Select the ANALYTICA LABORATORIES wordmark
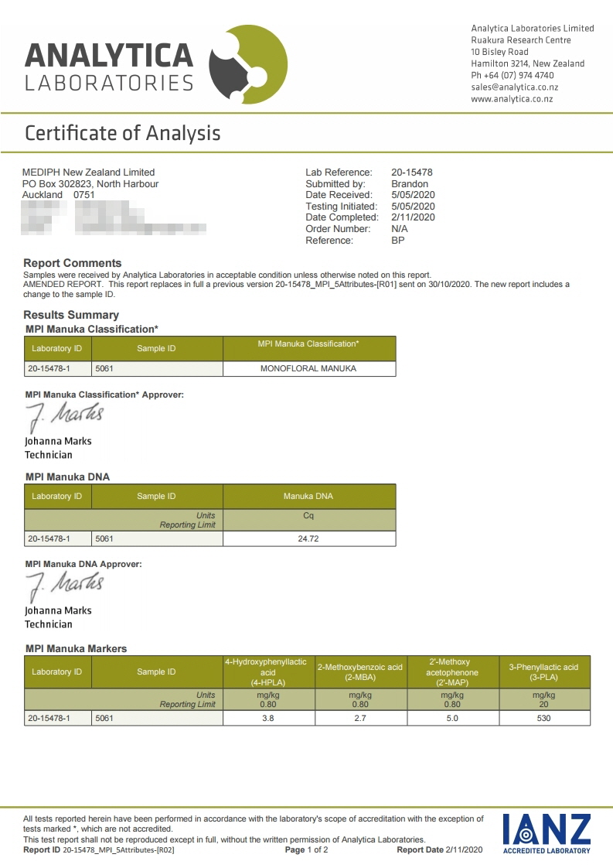The image size is (613, 868). 109,67
